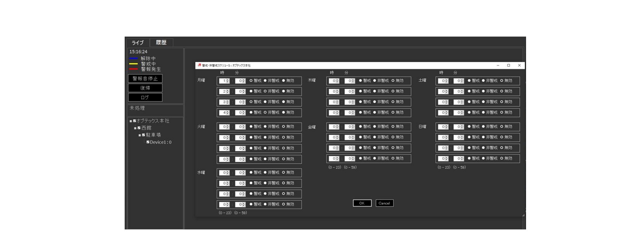
Task: Click the 警報音停止 button
Action: [145, 79]
